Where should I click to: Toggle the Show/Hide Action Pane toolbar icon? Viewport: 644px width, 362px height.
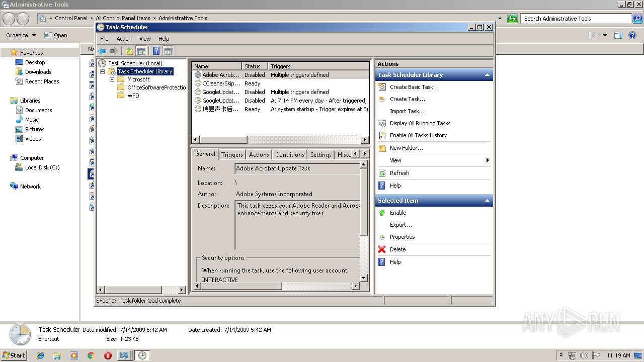(169, 51)
